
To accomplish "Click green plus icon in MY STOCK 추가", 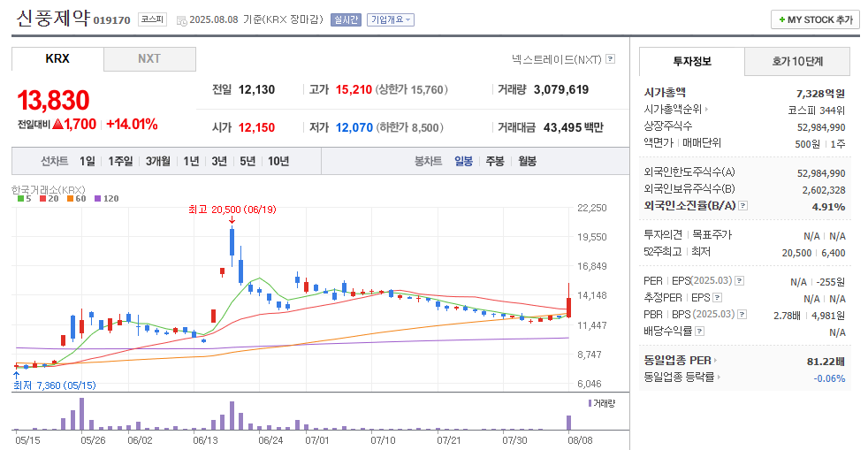I will (781, 19).
